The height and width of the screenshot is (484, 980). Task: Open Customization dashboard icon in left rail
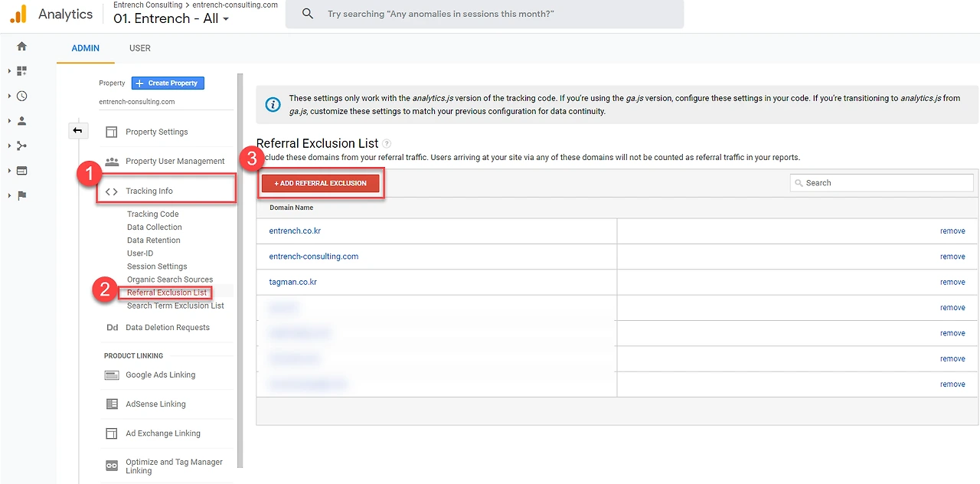pos(21,71)
